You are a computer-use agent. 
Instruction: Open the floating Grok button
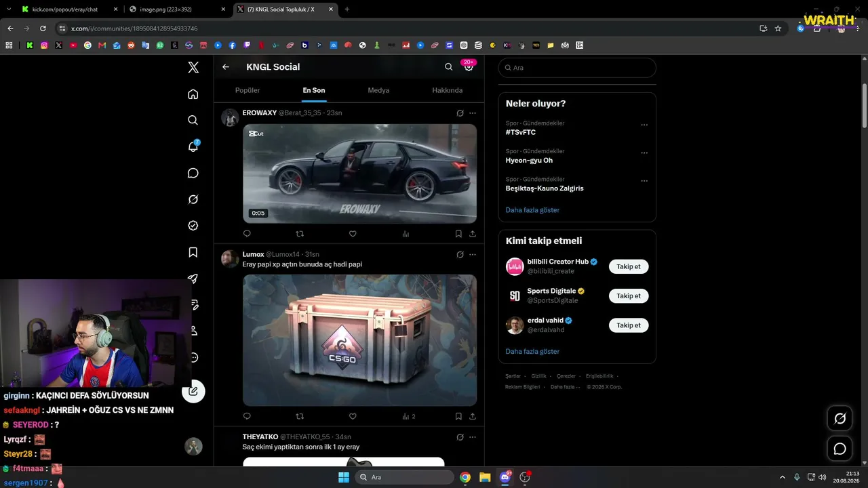[x=840, y=419]
